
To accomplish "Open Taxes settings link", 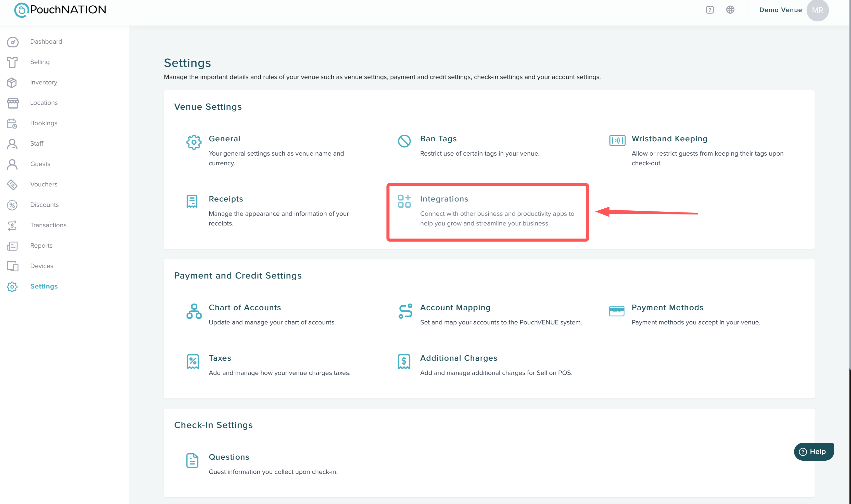I will (x=220, y=358).
